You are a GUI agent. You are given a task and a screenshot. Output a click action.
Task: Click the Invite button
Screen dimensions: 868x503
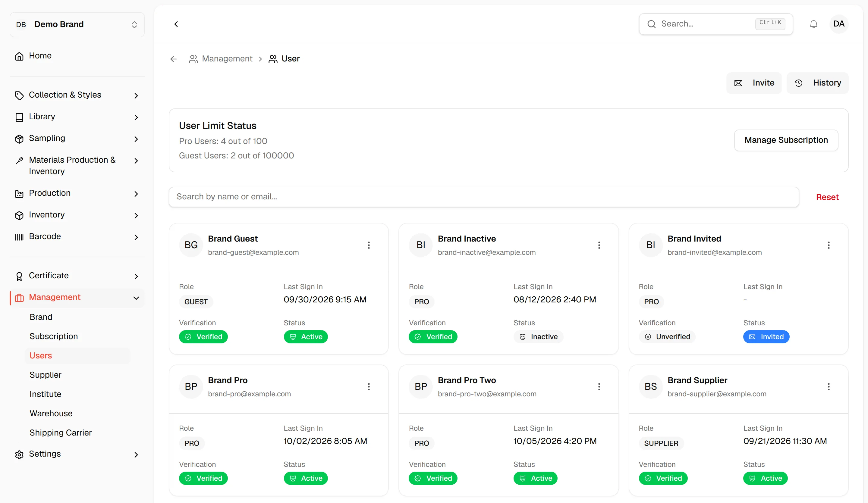[754, 83]
